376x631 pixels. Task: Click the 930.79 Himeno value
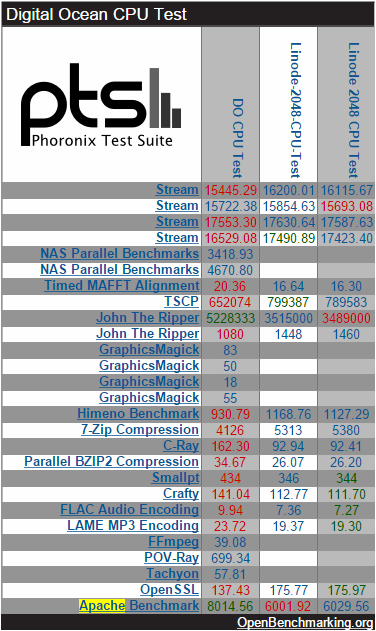point(230,414)
